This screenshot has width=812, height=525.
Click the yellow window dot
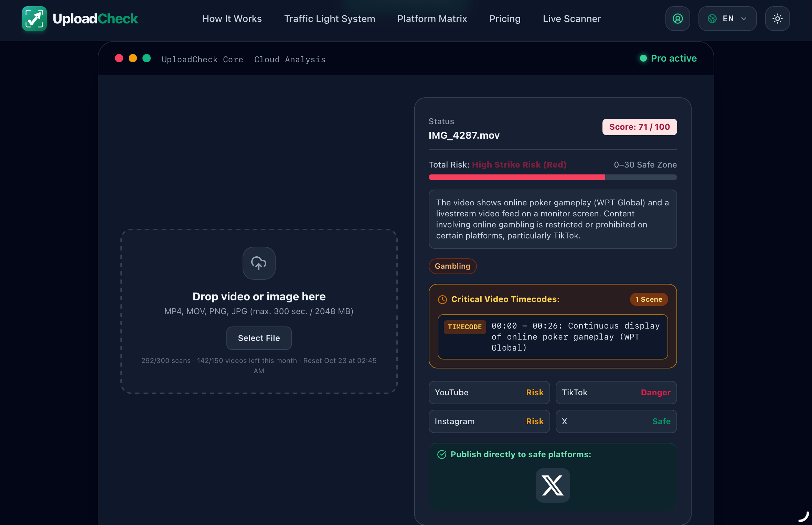132,58
